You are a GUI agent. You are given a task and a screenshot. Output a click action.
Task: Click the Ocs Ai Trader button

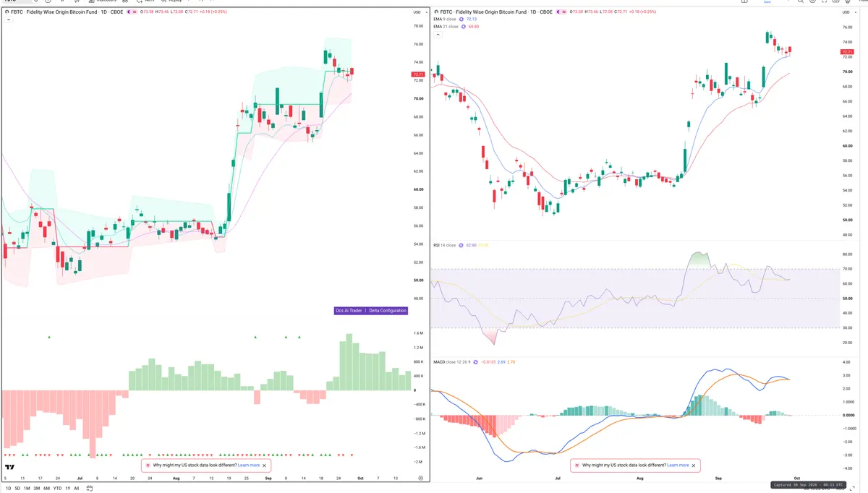349,311
